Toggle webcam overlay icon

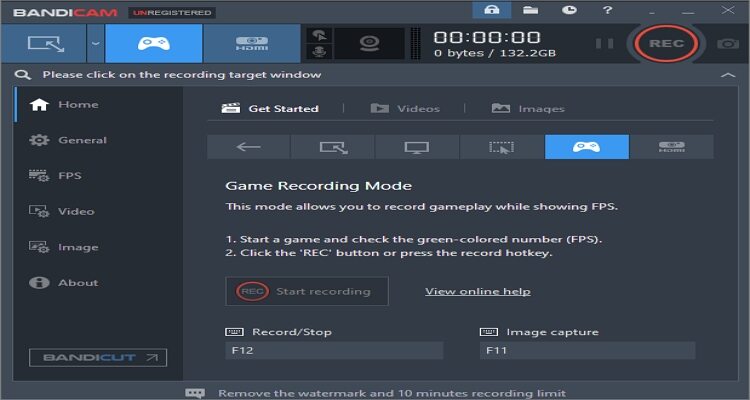tap(369, 44)
